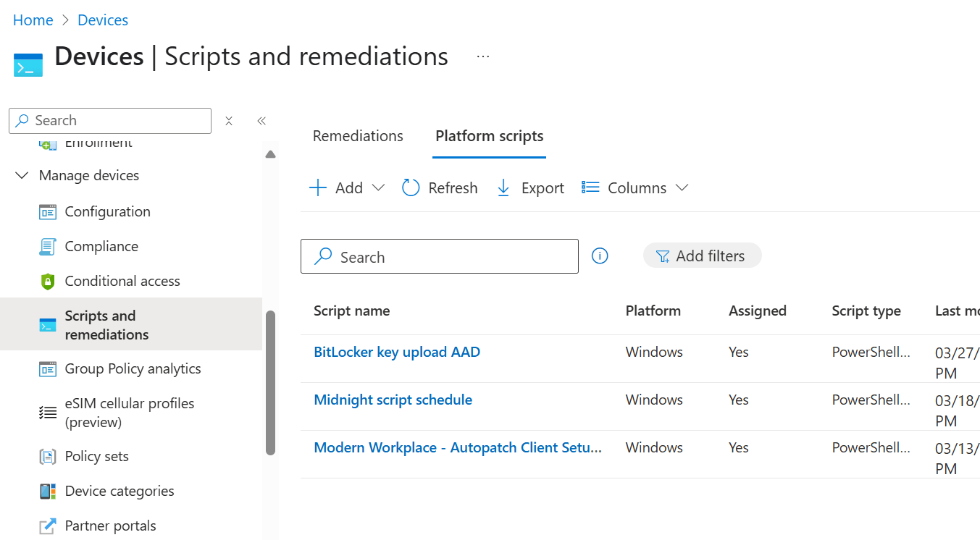Image resolution: width=980 pixels, height=540 pixels.
Task: Click the search info circle icon
Action: point(600,256)
